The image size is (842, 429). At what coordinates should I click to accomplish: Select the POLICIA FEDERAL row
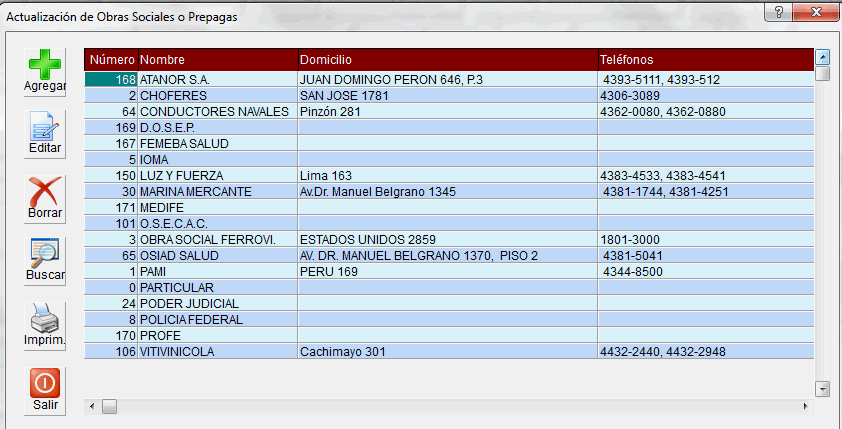click(x=449, y=320)
